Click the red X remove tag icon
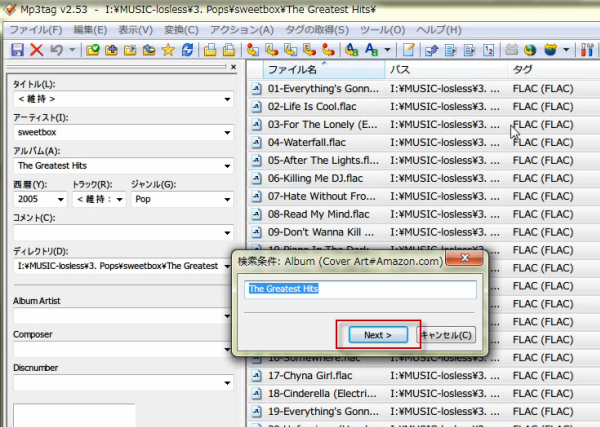Image resolution: width=600 pixels, height=427 pixels. coord(37,49)
